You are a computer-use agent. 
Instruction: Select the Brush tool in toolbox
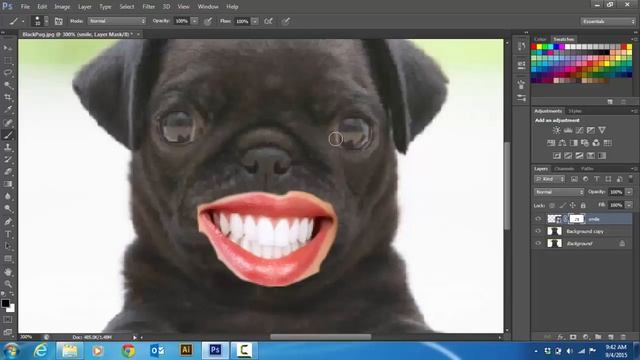(8, 135)
